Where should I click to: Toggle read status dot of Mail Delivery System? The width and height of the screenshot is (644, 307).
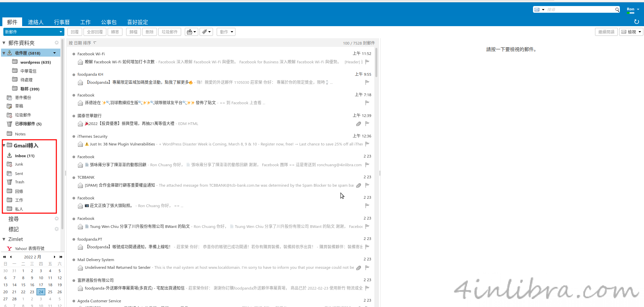tap(74, 260)
